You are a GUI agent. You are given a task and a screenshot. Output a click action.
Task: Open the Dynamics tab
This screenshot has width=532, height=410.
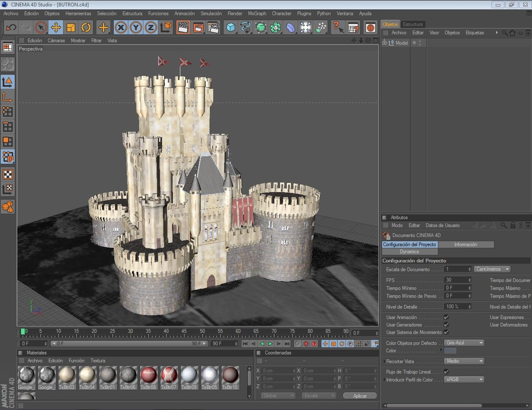pos(409,252)
